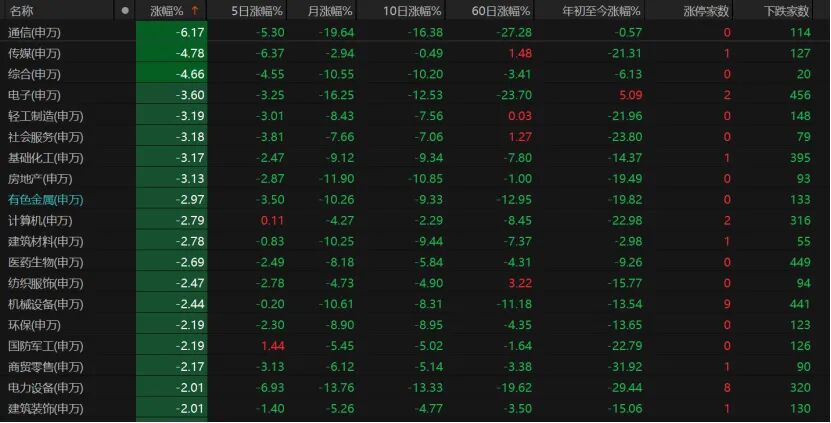Click -31.92 年初至今 value for 商贸零售
The width and height of the screenshot is (831, 423).
tap(625, 367)
